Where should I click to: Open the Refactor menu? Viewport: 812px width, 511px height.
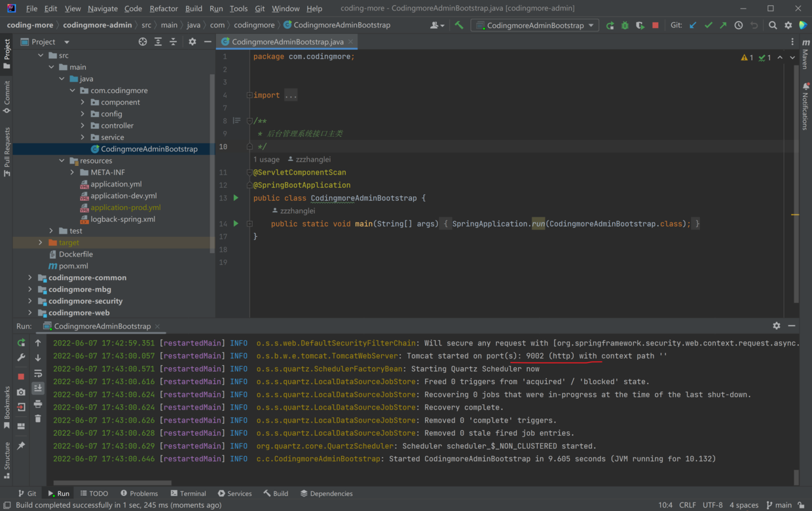(x=163, y=9)
